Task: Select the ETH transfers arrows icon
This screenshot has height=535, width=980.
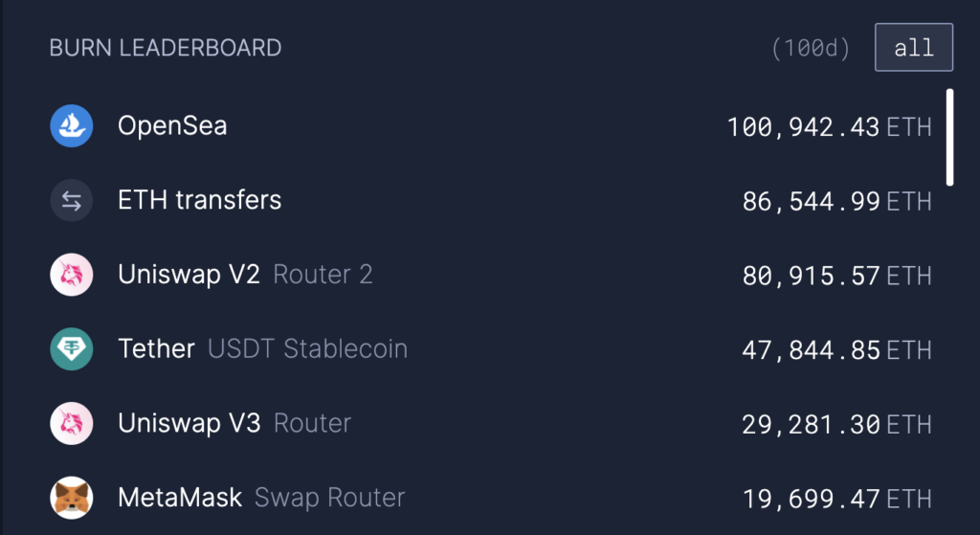Action: click(72, 200)
